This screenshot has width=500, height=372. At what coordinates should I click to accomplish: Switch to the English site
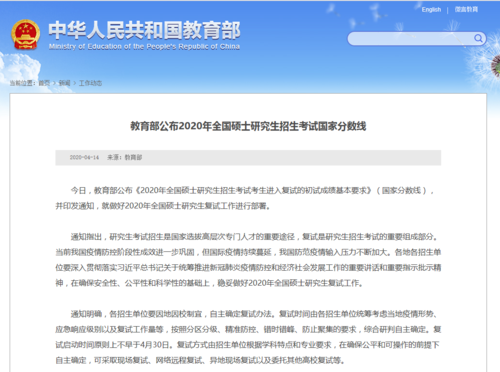coord(431,10)
